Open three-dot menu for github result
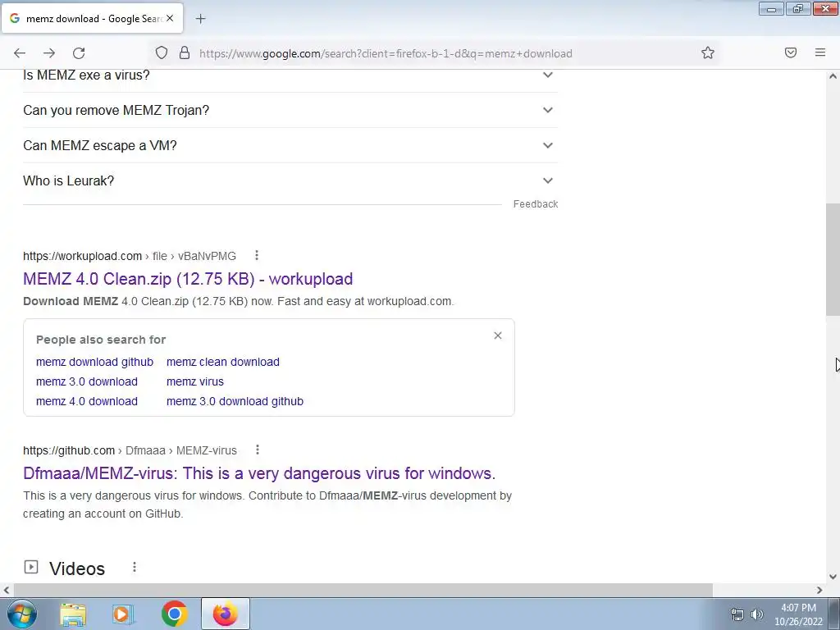Image resolution: width=840 pixels, height=630 pixels. (257, 450)
